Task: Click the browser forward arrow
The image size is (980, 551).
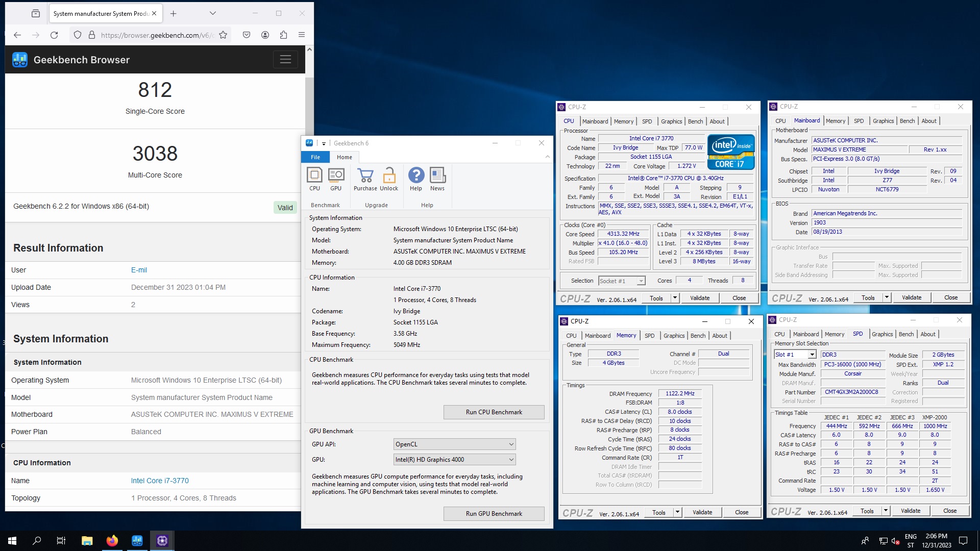Action: coord(36,35)
